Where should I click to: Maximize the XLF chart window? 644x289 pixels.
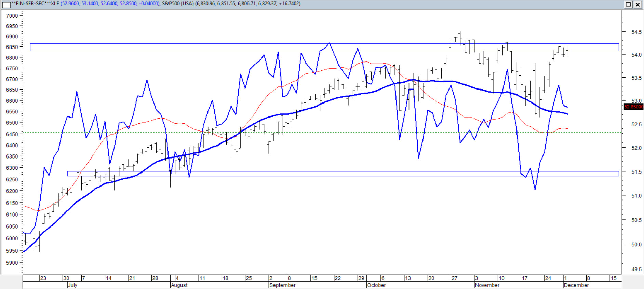pyautogui.click(x=628, y=4)
